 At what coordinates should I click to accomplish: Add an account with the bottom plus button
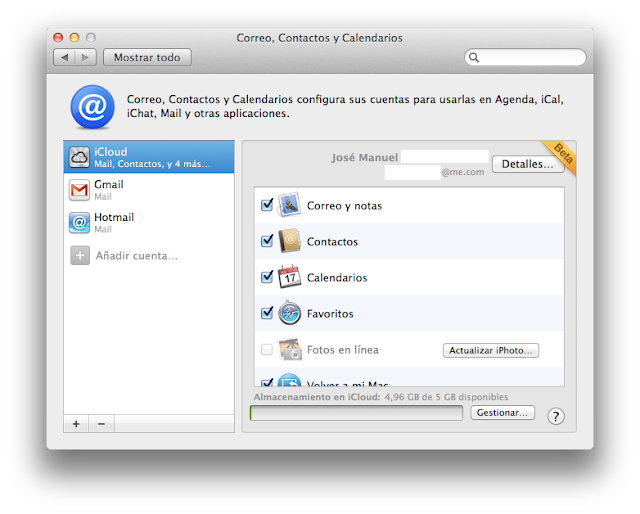pos(76,424)
